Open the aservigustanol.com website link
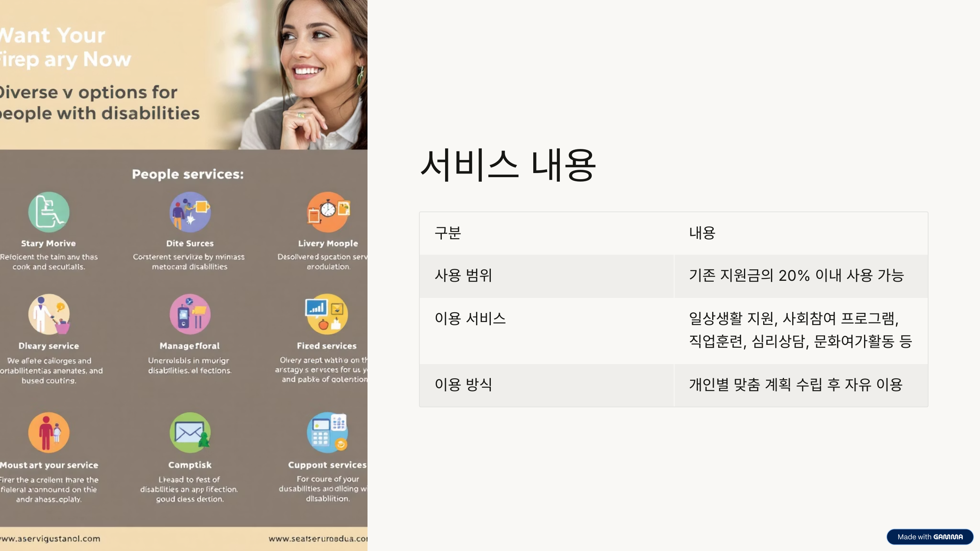The image size is (980, 551). tap(50, 539)
